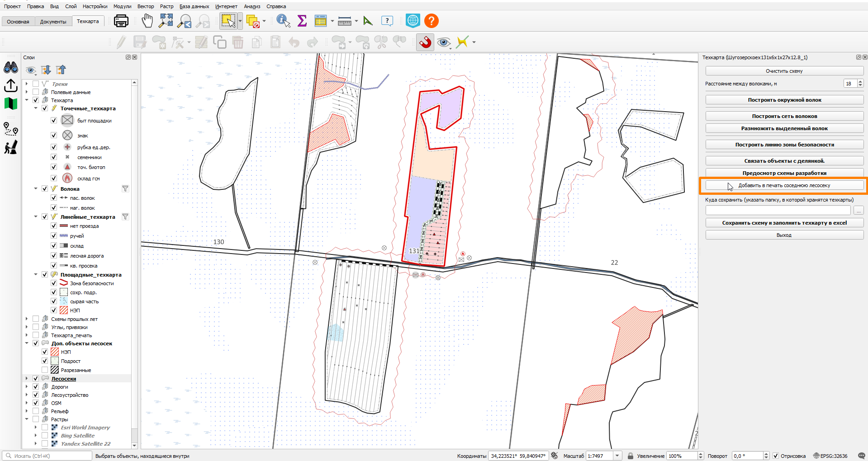
Task: Open filter on Волока layer
Action: 125,189
